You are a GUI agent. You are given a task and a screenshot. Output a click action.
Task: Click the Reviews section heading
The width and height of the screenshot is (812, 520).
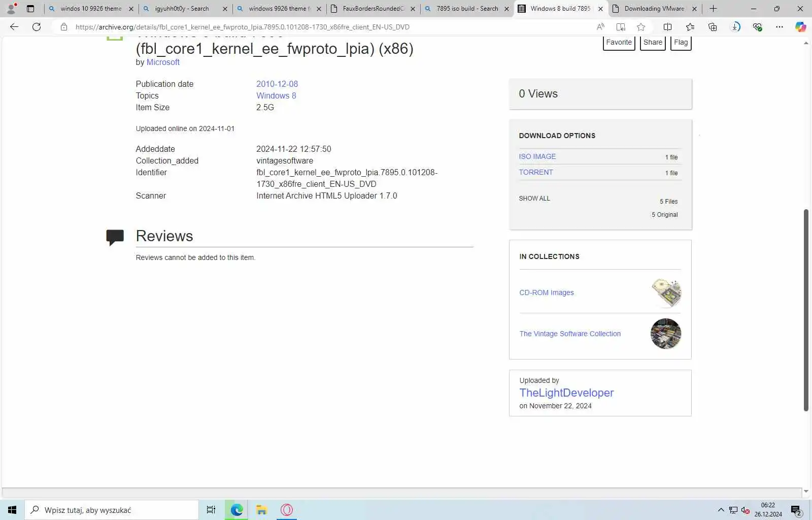[164, 236]
